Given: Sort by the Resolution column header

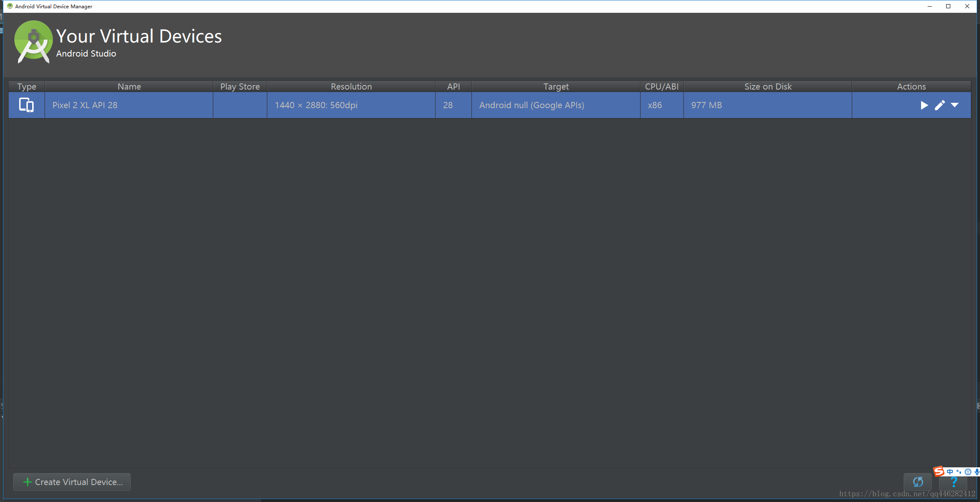Looking at the screenshot, I should [351, 86].
